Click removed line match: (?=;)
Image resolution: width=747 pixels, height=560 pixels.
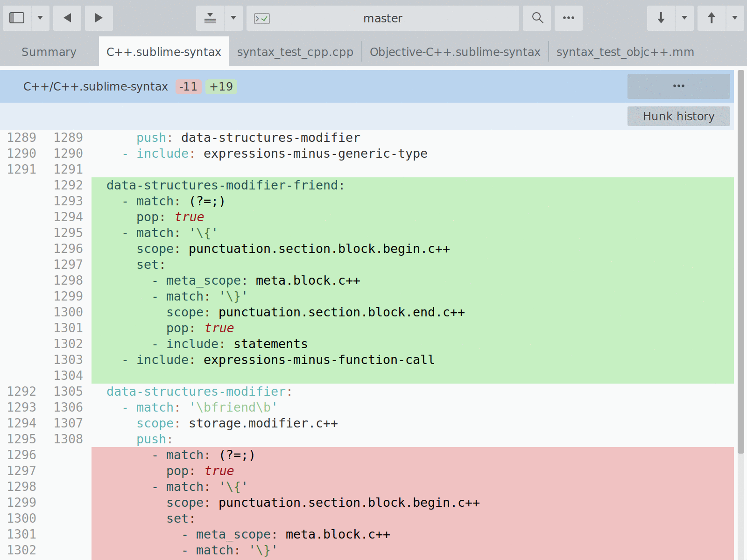413,455
